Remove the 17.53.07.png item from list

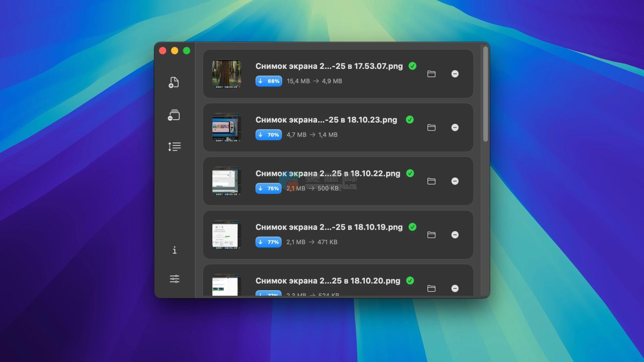455,74
